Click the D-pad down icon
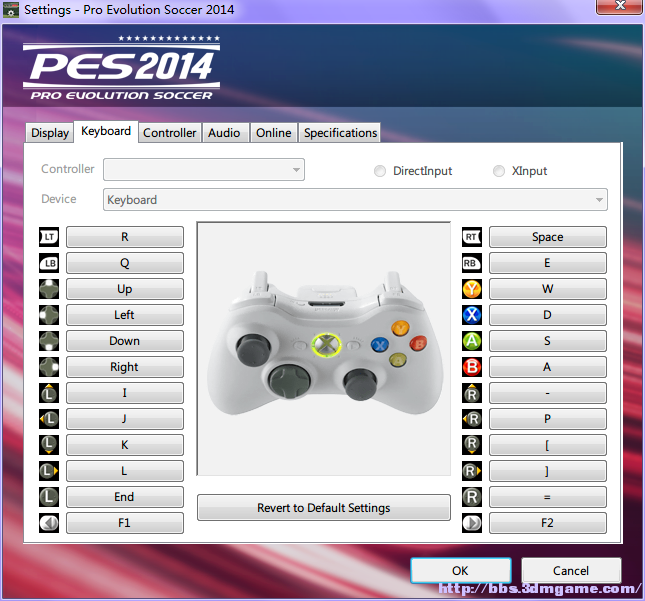 point(49,341)
